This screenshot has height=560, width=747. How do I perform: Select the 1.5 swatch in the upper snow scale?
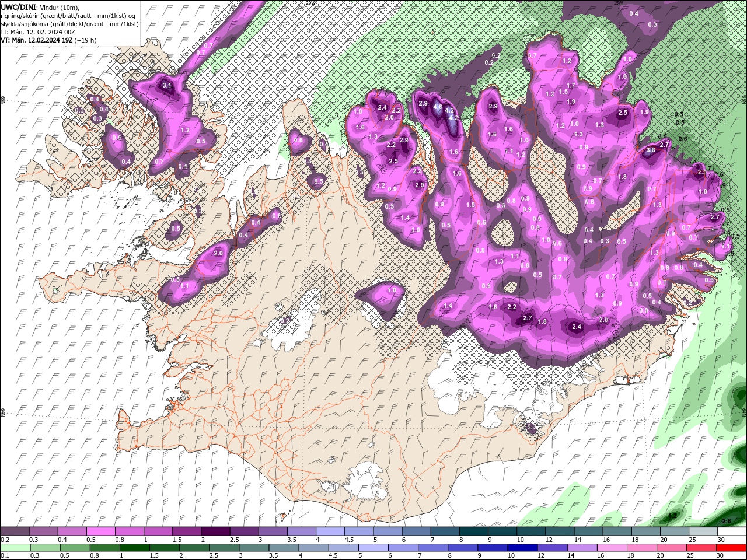187,531
